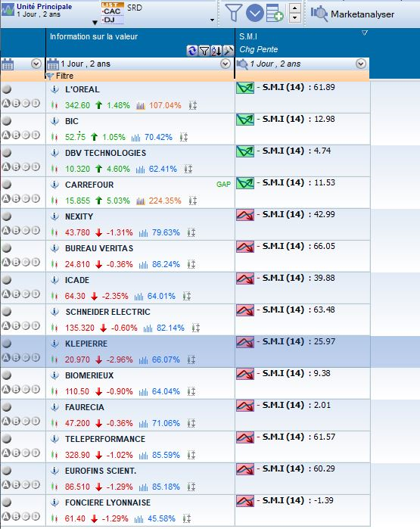This screenshot has height=529, width=420.
Task: Select the EUROFINS SCIENT. stock name
Action: (x=101, y=471)
